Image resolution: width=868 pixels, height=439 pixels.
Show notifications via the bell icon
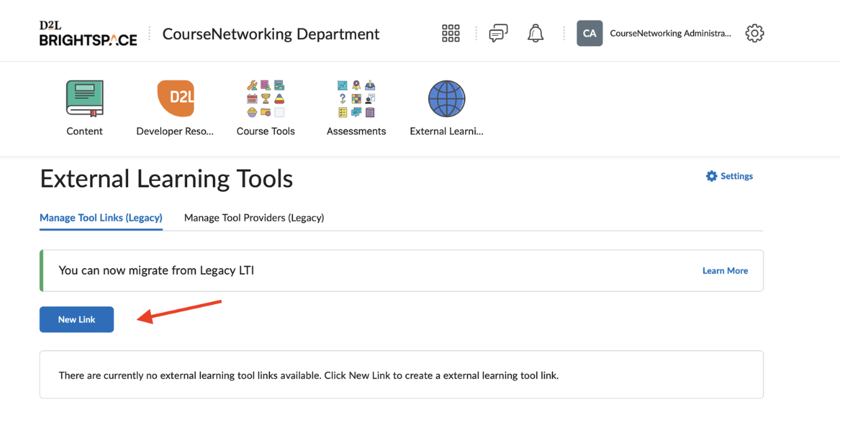tap(536, 33)
